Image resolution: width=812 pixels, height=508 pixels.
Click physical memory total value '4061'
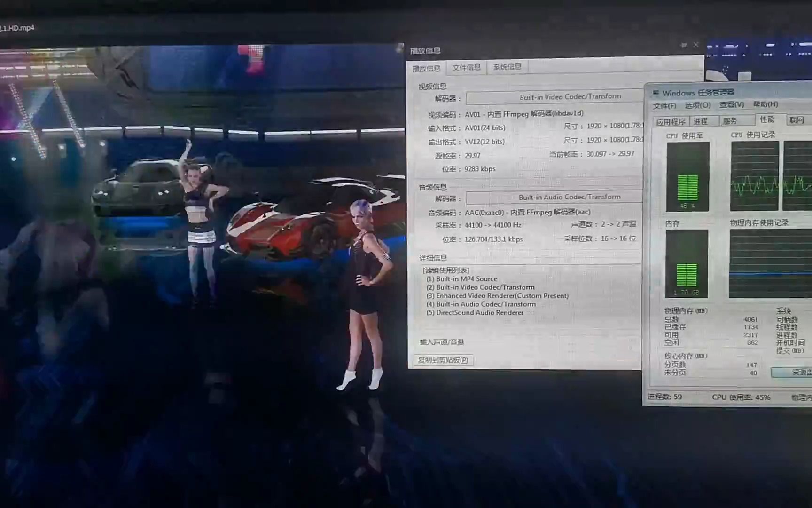[750, 320]
